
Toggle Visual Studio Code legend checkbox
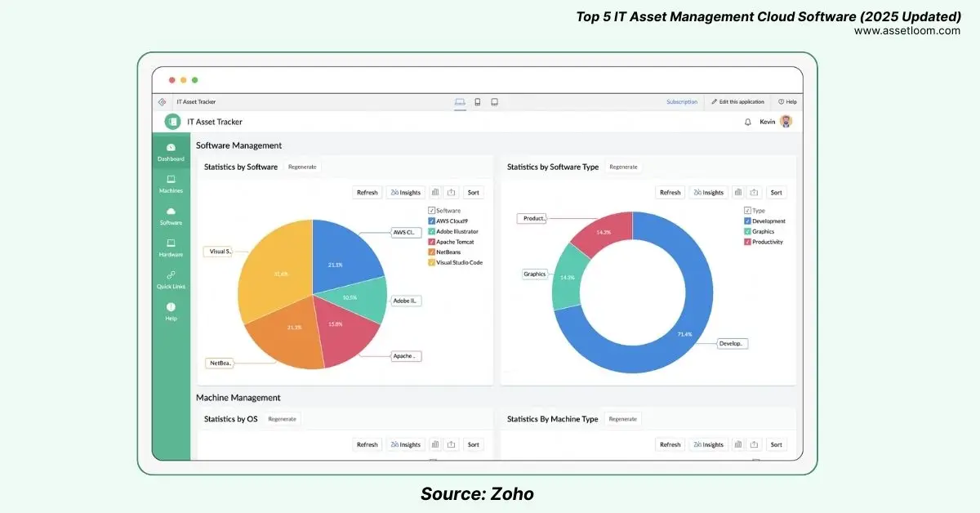pos(432,262)
